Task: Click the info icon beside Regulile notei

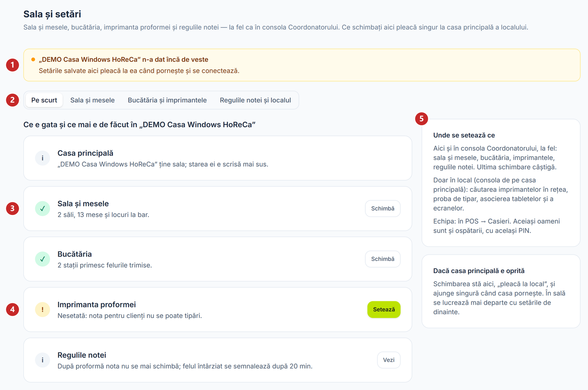Action: coord(43,360)
